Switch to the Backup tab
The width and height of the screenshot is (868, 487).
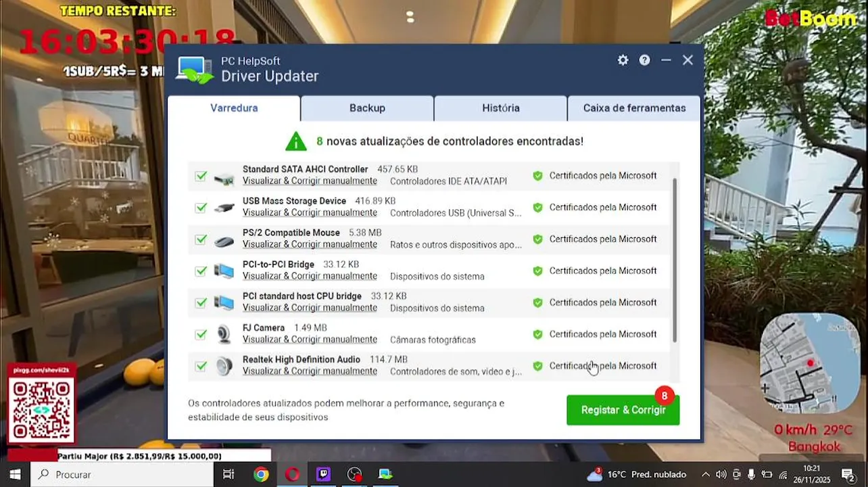(367, 108)
